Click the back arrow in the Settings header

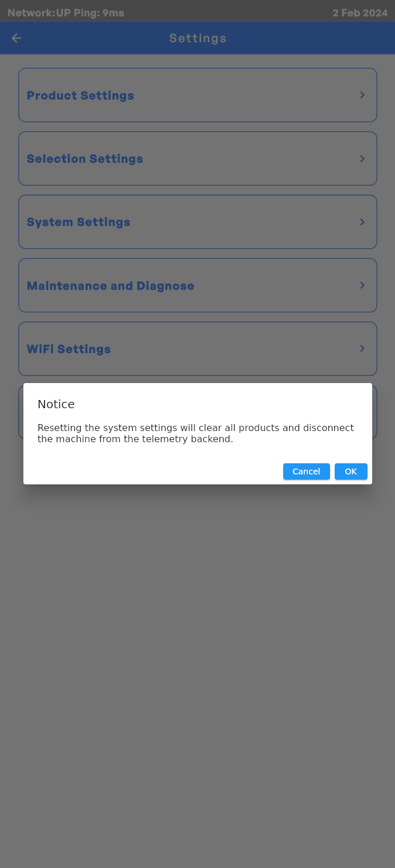[x=16, y=37]
